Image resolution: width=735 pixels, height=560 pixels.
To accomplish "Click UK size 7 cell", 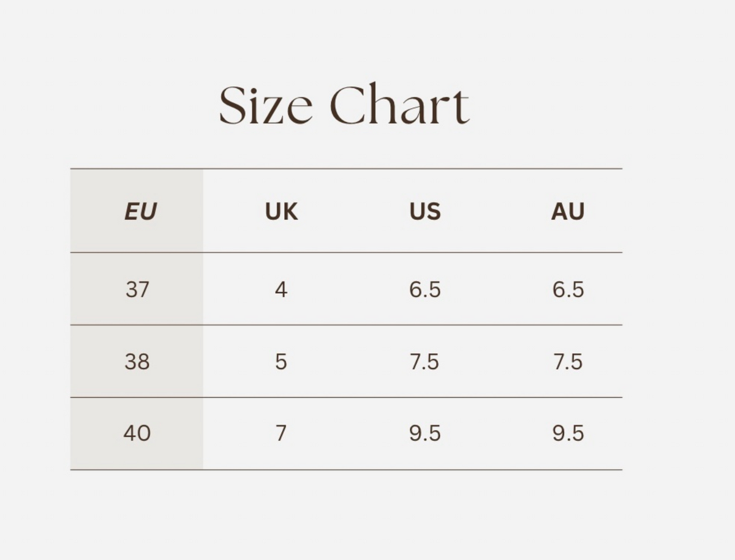I will 281,433.
